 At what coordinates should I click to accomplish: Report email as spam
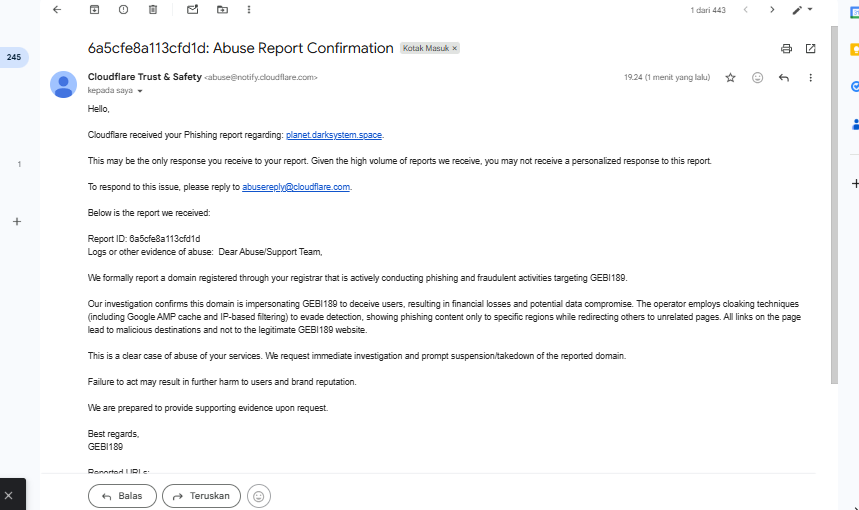tap(123, 9)
